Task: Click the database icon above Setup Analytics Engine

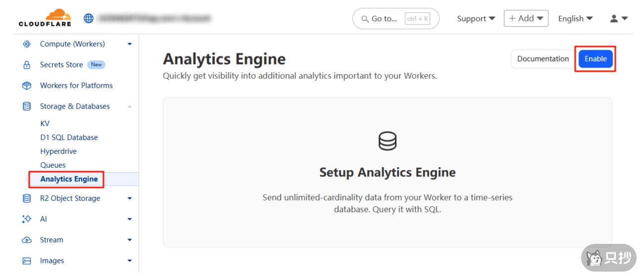Action: point(387,141)
